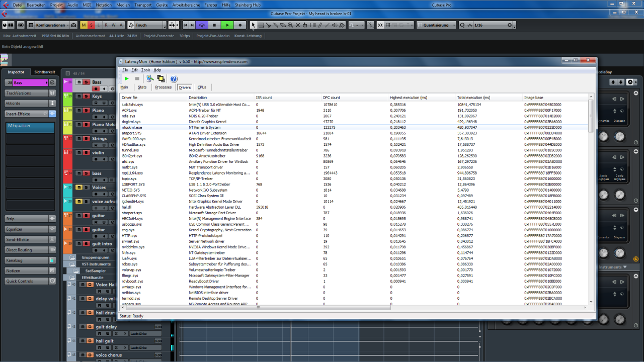
Task: Open channel settings 'e' button for Bass inspector
Action: [52, 82]
